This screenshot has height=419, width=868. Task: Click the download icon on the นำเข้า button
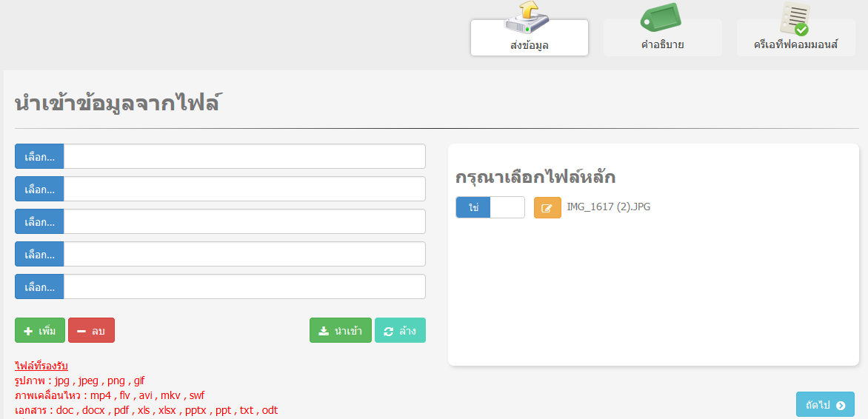[324, 331]
